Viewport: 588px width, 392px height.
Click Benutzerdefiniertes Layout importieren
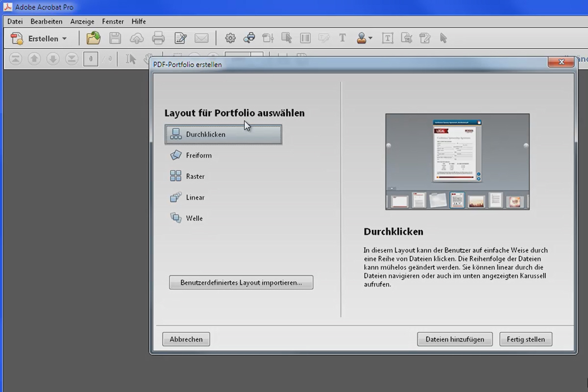tap(241, 282)
